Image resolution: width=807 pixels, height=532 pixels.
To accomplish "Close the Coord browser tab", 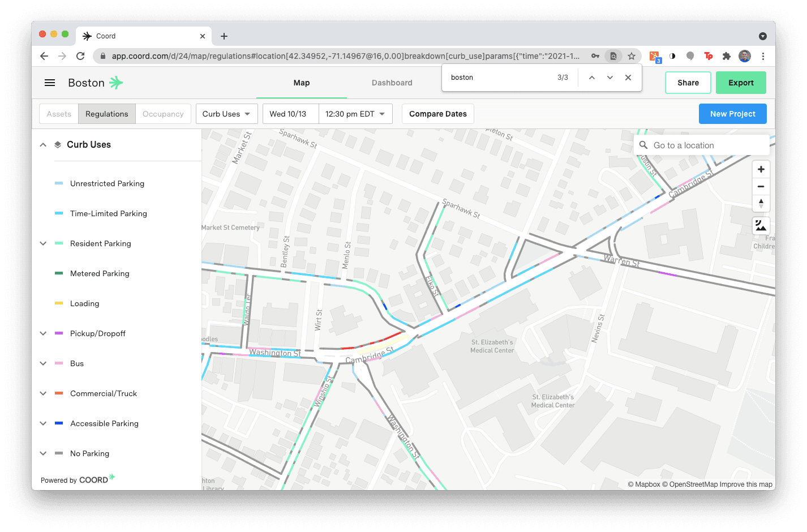I will 203,36.
